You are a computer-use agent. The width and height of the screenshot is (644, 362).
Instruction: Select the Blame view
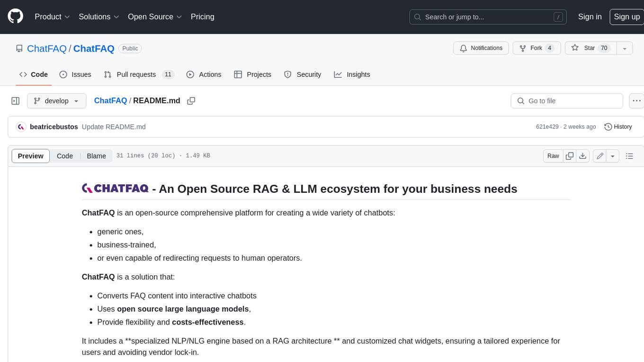pos(96,156)
